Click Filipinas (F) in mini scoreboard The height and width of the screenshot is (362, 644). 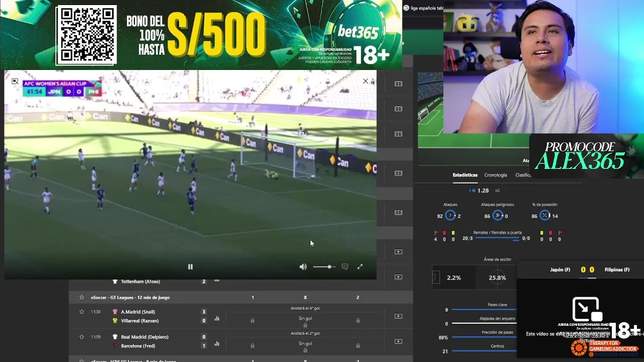(617, 270)
